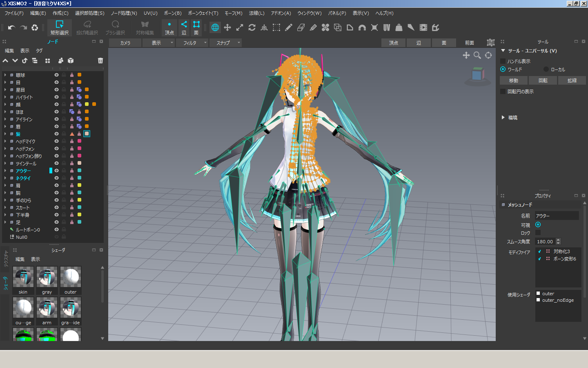Open the 編集(E) menu in menu bar

tap(38, 13)
